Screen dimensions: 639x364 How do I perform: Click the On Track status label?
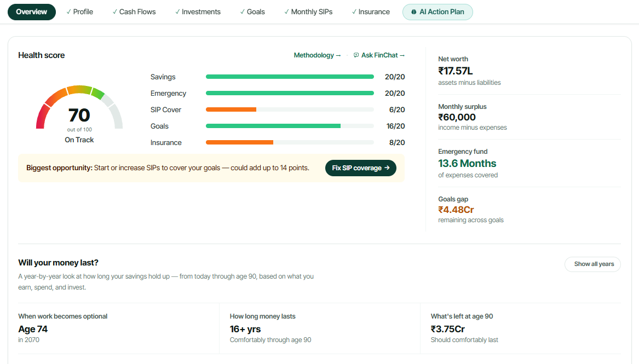(79, 140)
